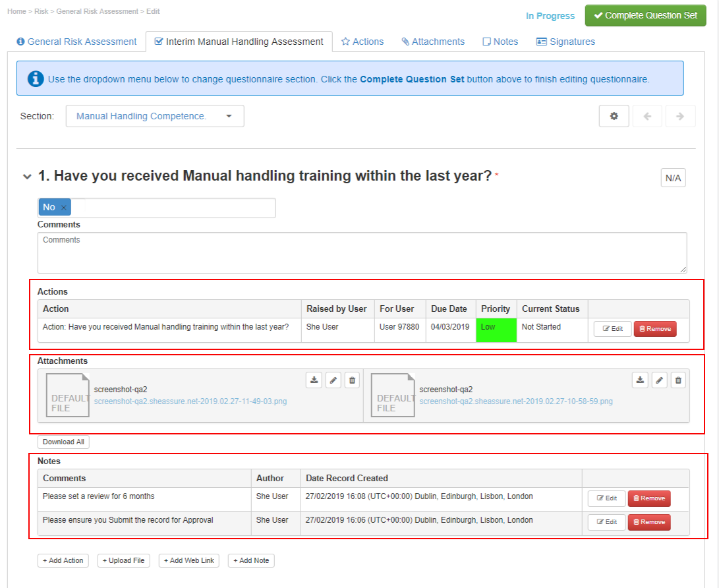Edit first attachment with pencil icon
This screenshot has width=719, height=588.
point(333,380)
